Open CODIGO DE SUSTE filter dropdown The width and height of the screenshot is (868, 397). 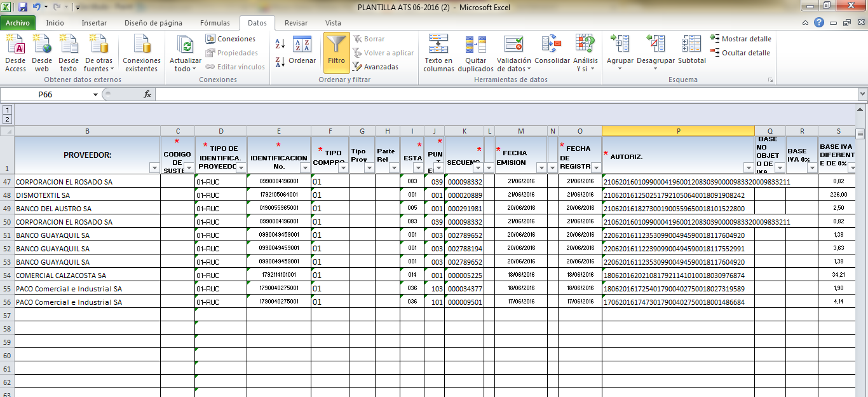coord(188,168)
